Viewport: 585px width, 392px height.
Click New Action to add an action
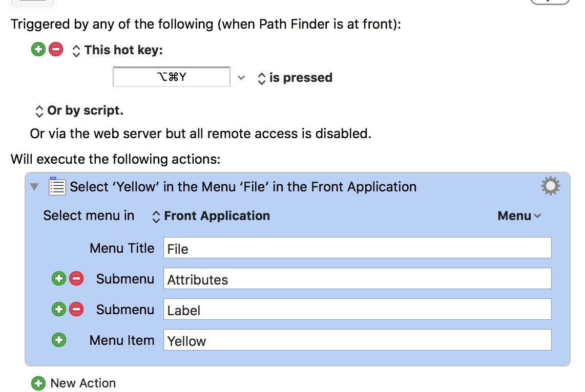[73, 383]
